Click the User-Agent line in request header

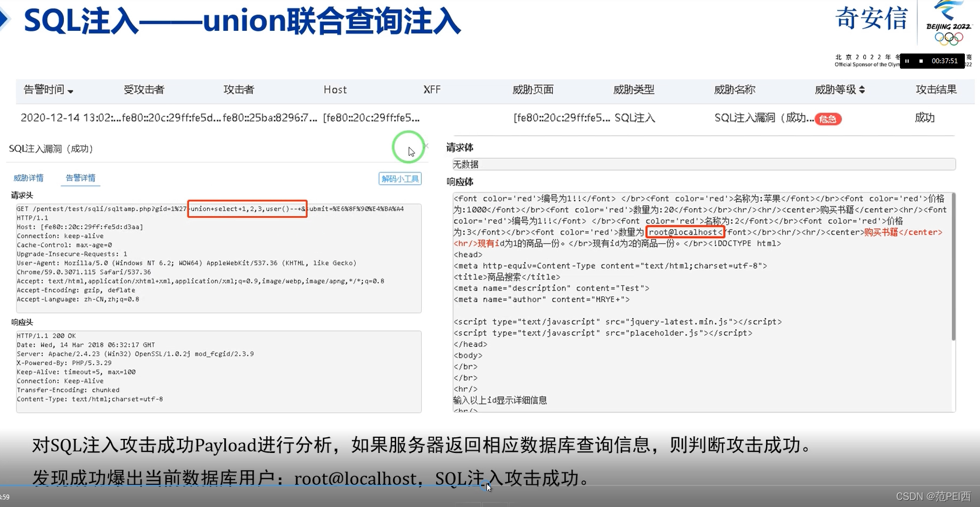(x=186, y=263)
